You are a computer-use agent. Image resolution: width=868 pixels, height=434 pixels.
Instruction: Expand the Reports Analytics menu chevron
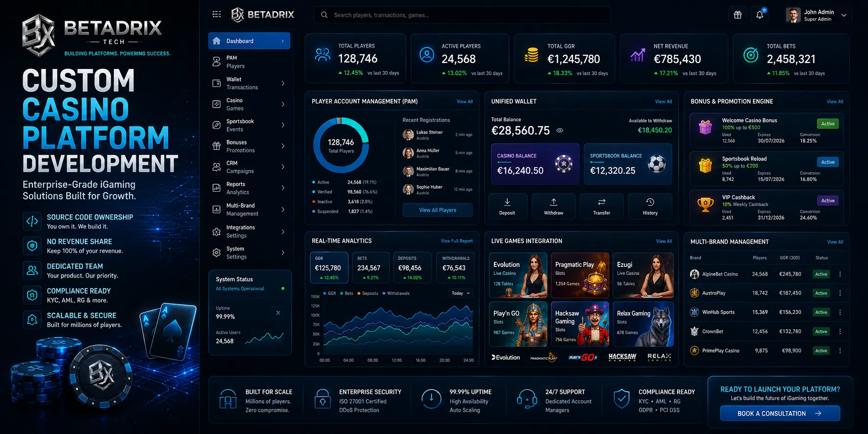283,188
